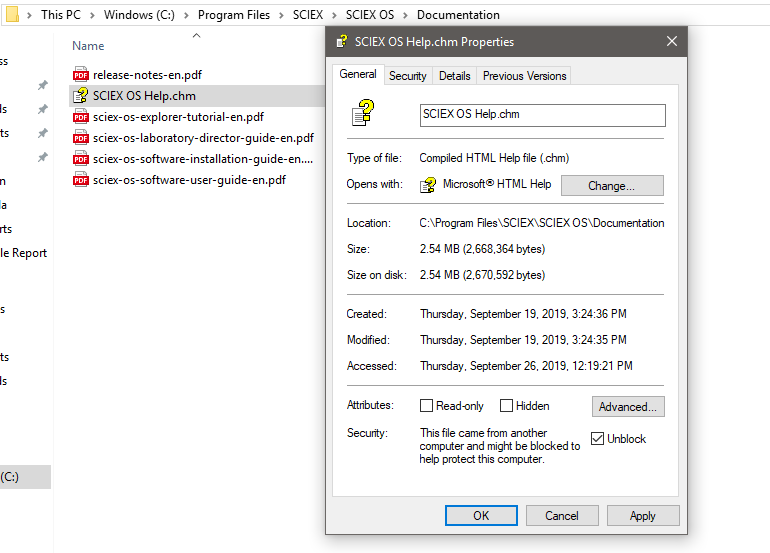The image size is (770, 553).
Task: Click the Properties dialog title bar icon
Action: click(x=341, y=41)
